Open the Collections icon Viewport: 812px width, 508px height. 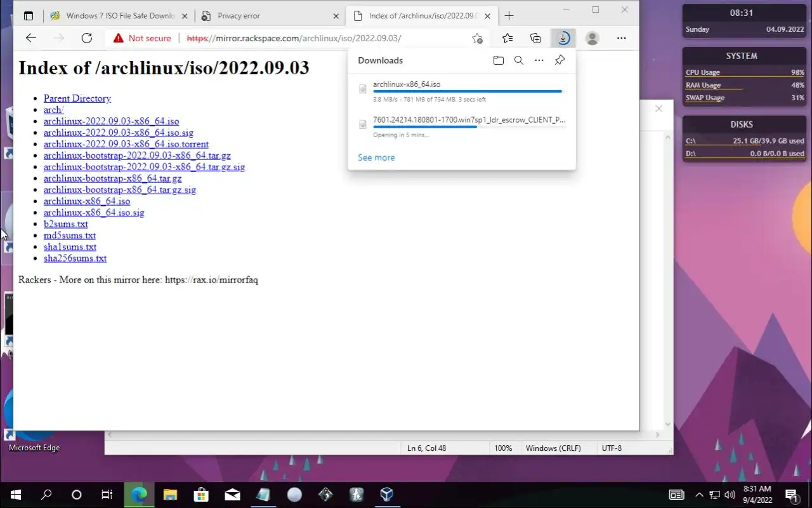click(x=535, y=38)
